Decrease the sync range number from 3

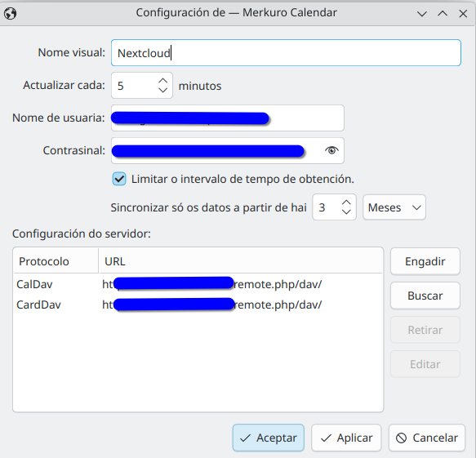pos(346,211)
